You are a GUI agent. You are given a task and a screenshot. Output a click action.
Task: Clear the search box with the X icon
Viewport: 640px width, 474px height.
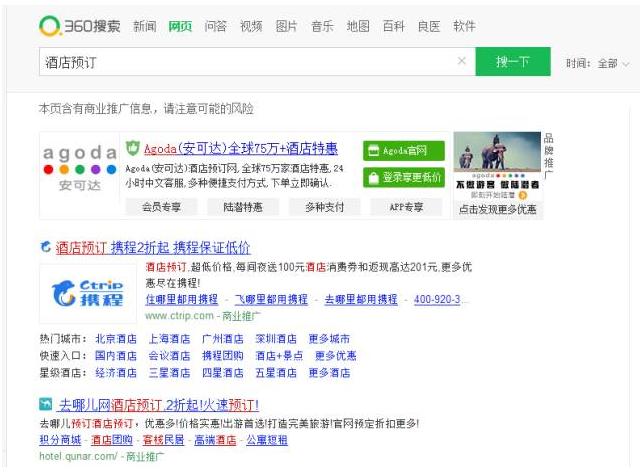[462, 61]
